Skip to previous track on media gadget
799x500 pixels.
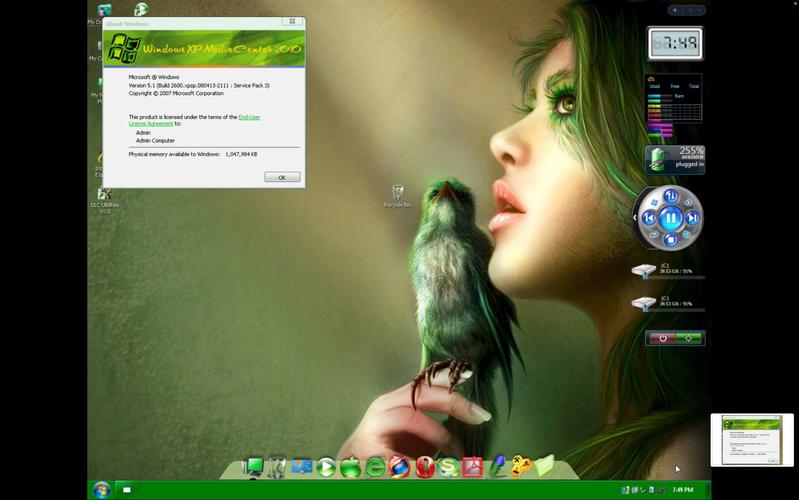tap(649, 218)
